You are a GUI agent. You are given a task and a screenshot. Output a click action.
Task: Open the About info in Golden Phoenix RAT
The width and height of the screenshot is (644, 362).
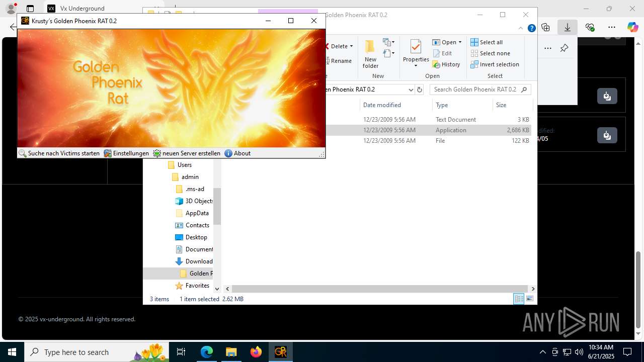[237, 153]
